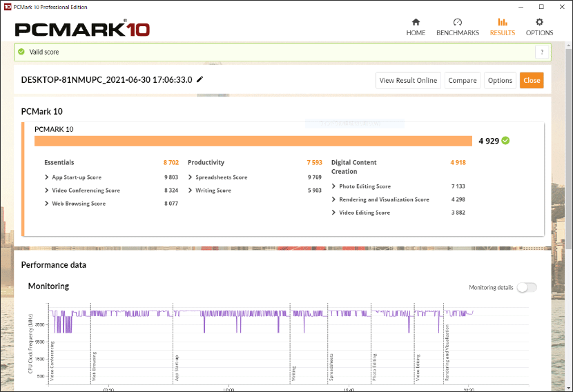Open the Benchmarks gauge icon
This screenshot has width=573, height=392.
pos(457,22)
